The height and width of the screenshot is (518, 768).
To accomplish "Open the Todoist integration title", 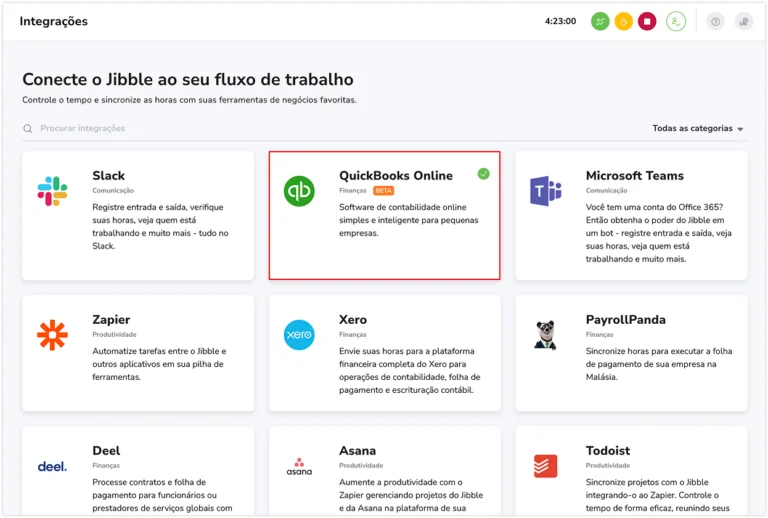I will tap(608, 450).
